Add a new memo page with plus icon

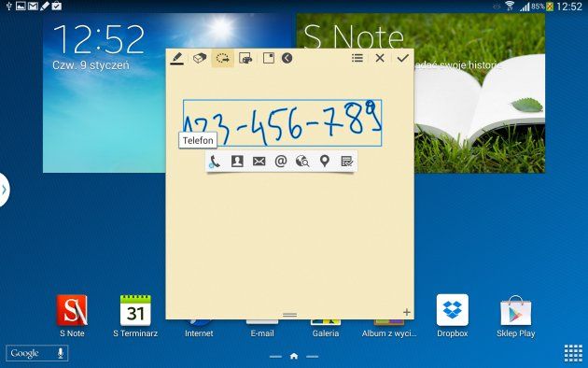click(x=407, y=312)
